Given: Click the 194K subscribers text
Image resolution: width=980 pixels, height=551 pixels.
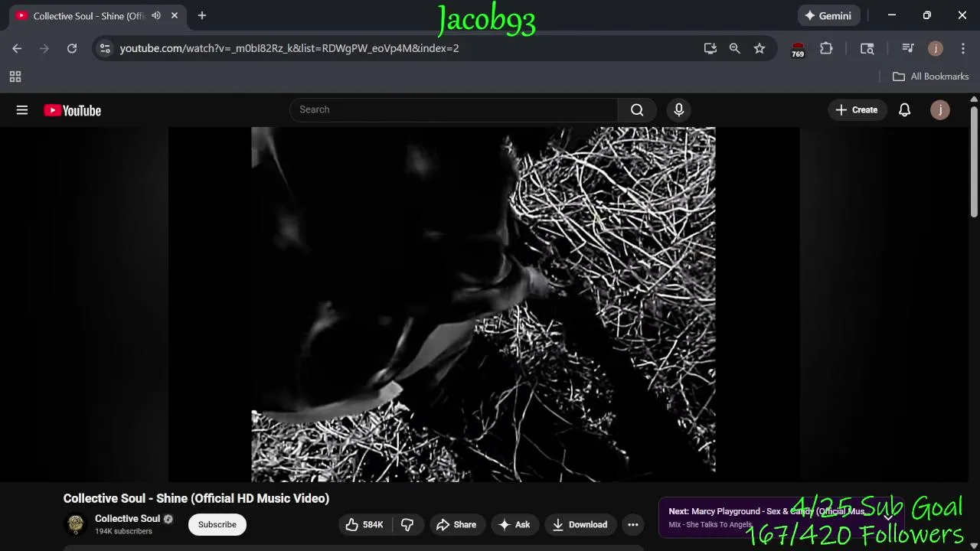Looking at the screenshot, I should [x=123, y=531].
